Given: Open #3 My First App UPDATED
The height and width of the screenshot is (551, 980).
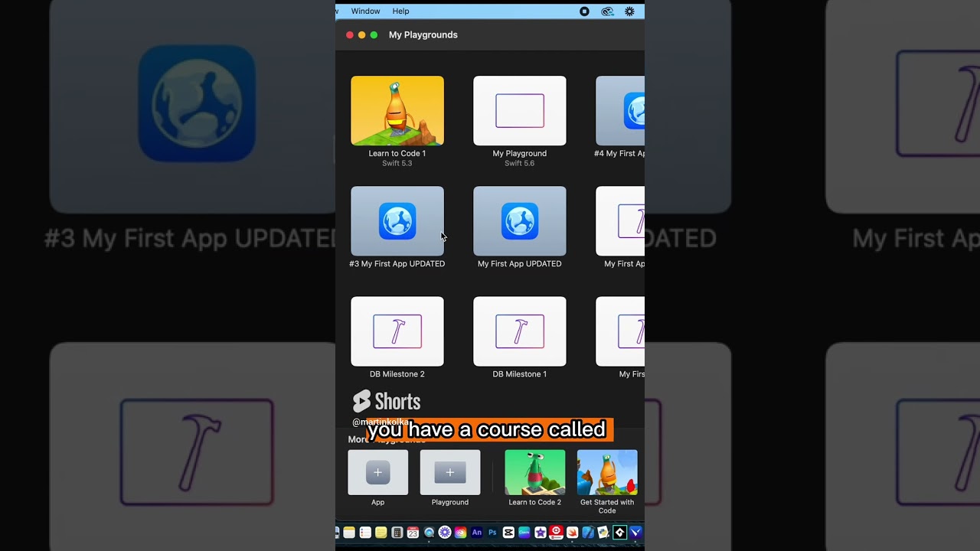Looking at the screenshot, I should point(397,221).
